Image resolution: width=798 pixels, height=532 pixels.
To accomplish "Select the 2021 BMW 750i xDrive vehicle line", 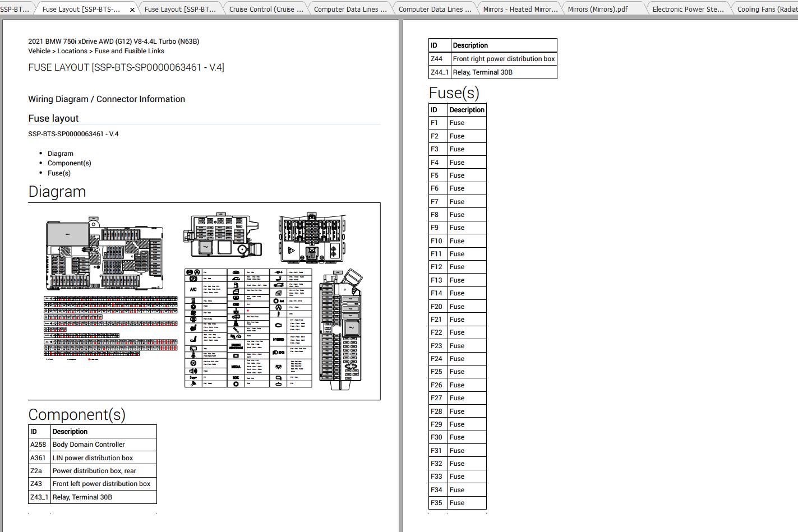I will click(x=114, y=41).
